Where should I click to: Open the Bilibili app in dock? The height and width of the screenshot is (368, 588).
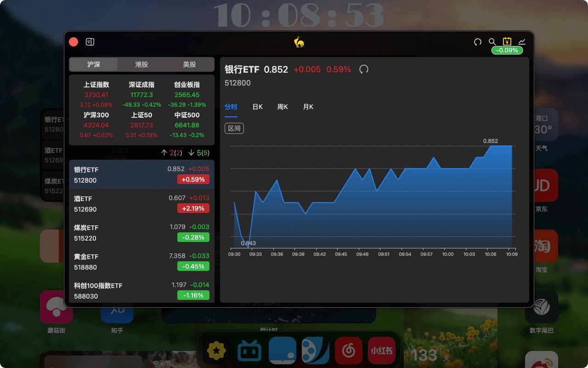[249, 351]
